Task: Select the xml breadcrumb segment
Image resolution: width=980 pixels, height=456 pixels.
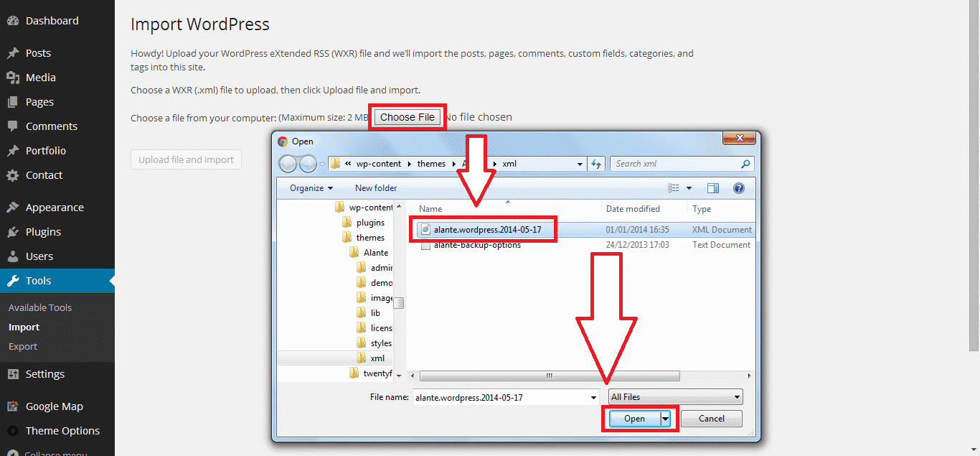Action: [x=509, y=164]
